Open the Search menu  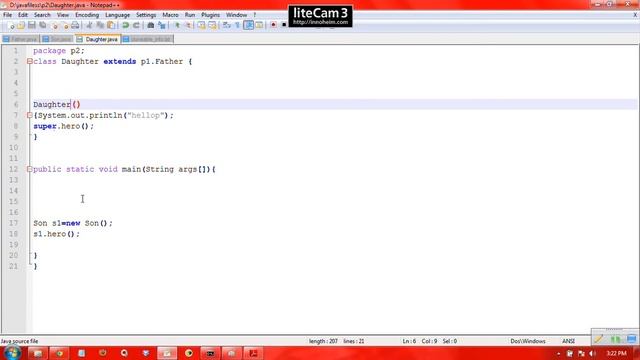click(42, 15)
